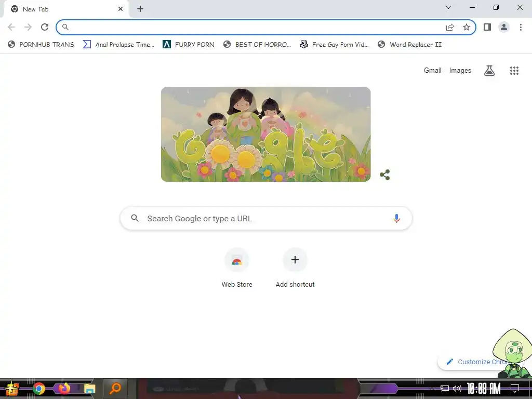
Task: Open File Explorer from the taskbar
Action: pyautogui.click(x=89, y=389)
